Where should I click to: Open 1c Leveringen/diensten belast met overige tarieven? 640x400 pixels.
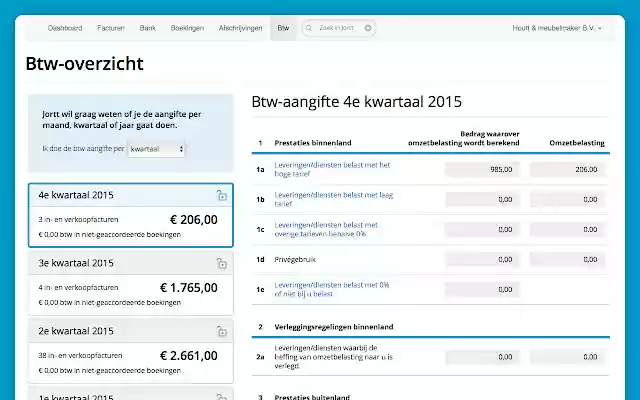pos(326,229)
